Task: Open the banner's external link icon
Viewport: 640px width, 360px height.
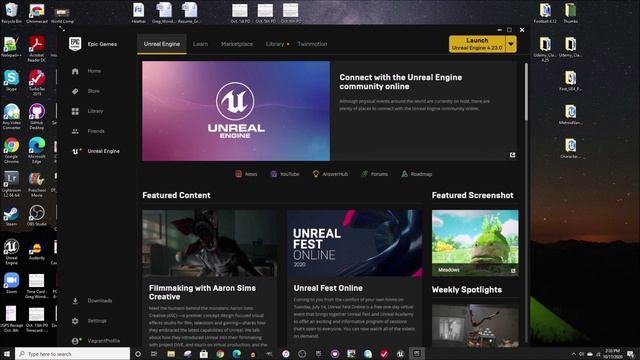Action: click(512, 155)
